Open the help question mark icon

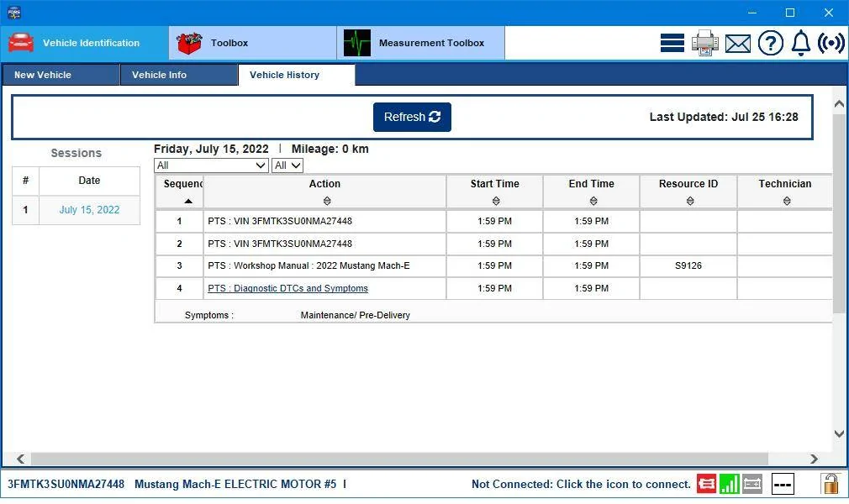[x=771, y=43]
